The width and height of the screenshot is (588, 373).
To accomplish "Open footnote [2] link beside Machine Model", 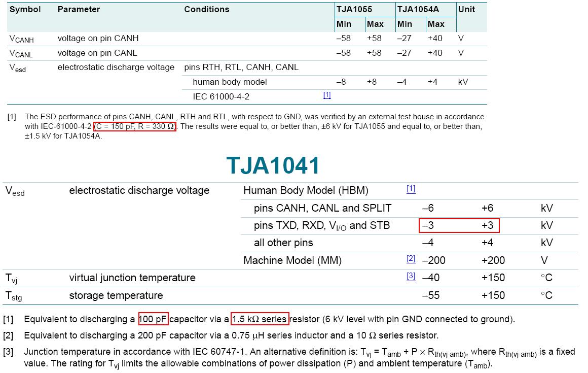I will click(411, 258).
